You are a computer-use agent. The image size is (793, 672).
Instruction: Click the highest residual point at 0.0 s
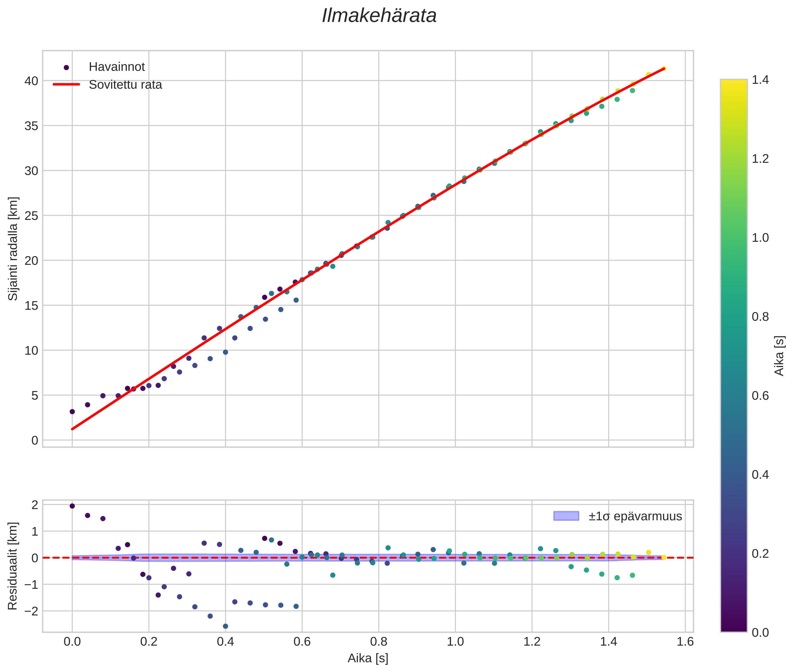point(72,506)
